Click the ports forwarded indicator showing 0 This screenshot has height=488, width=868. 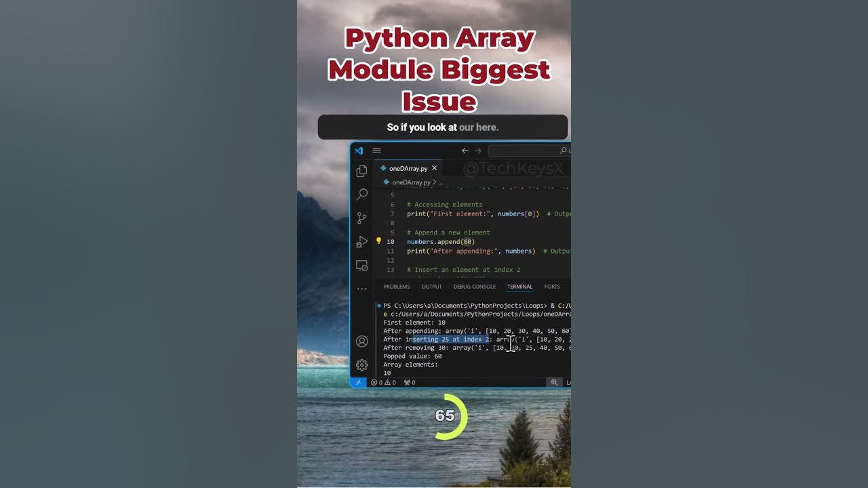[x=410, y=382]
